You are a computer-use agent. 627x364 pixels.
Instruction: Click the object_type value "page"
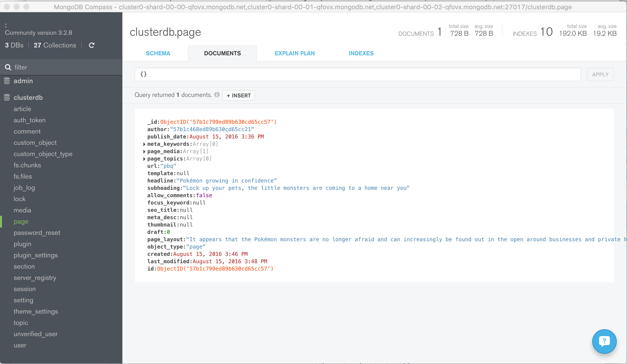196,247
